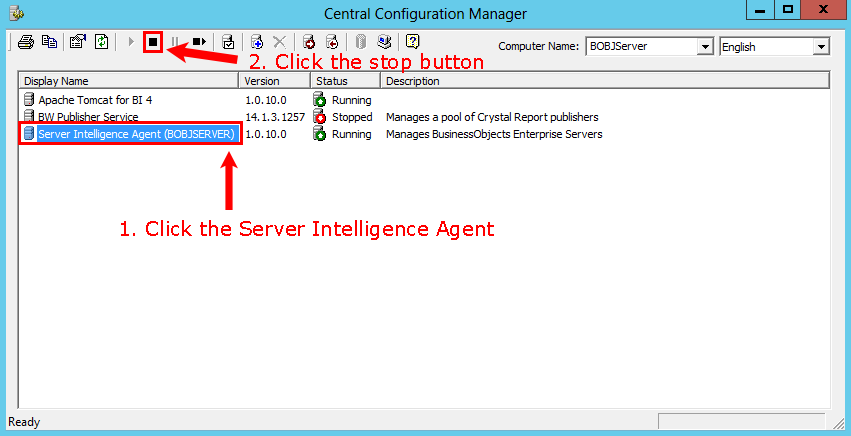851x436 pixels.
Task: Close the Central Configuration Manager window
Action: click(x=823, y=10)
